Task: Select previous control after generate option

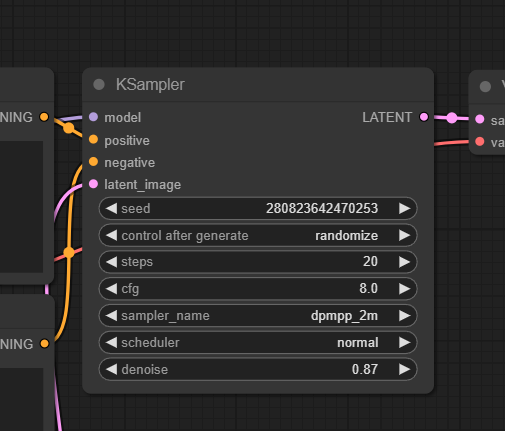Action: [x=111, y=235]
